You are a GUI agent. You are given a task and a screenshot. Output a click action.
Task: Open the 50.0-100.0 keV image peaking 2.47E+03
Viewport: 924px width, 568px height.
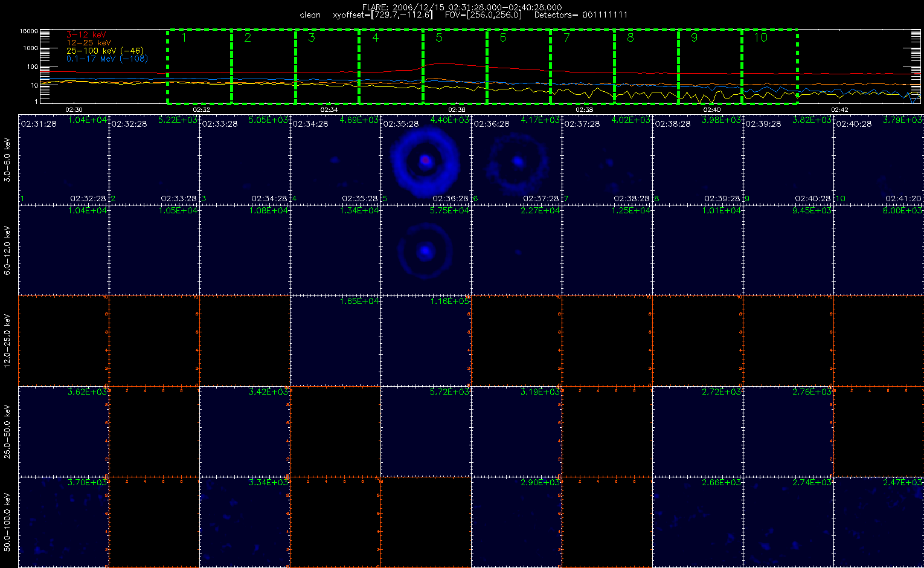[879, 522]
